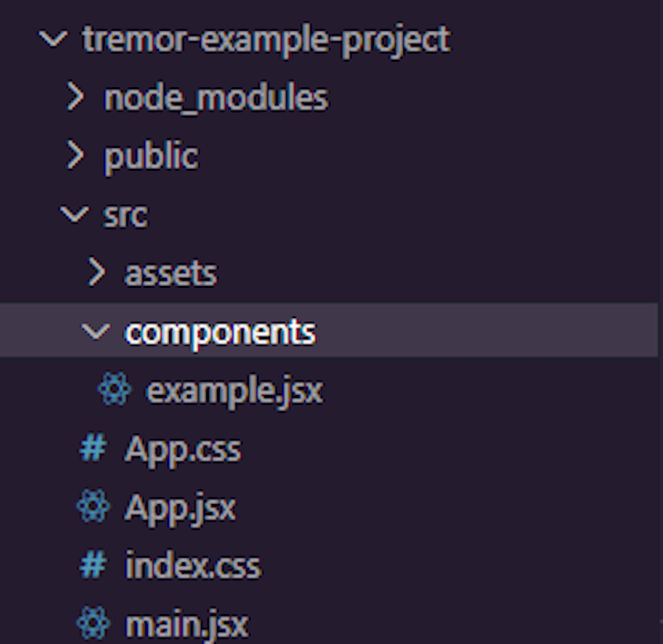Click the React icon beside main.jsx
The width and height of the screenshot is (663, 644).
click(93, 623)
